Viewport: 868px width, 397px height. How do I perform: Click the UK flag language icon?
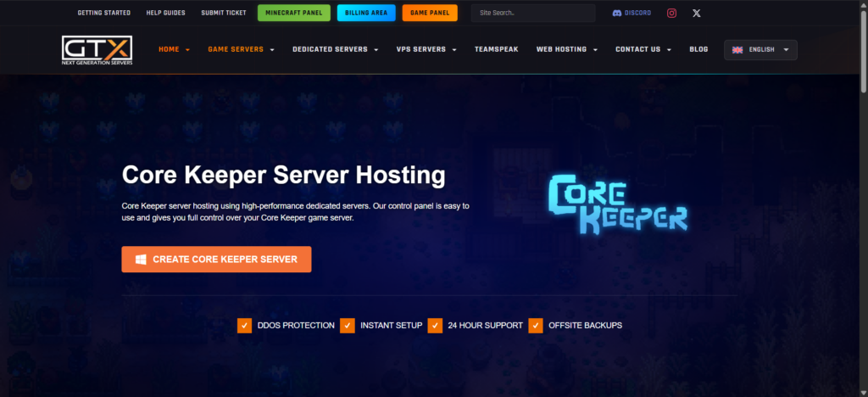click(737, 49)
